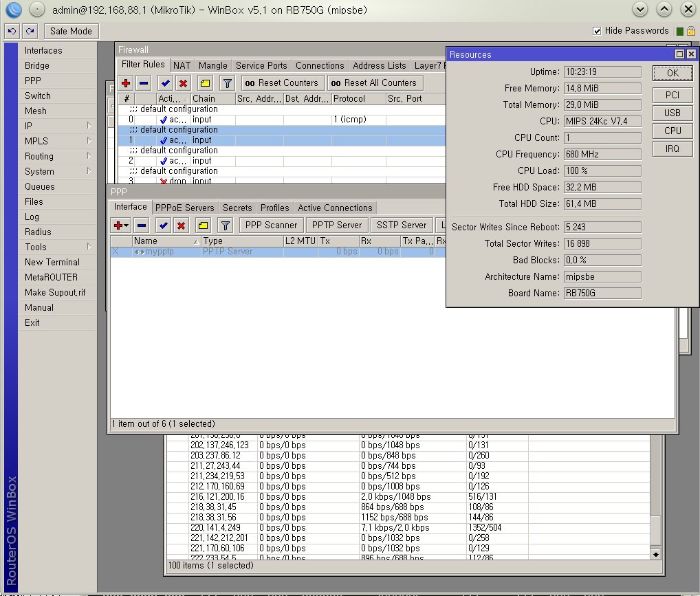Image resolution: width=700 pixels, height=596 pixels.
Task: Disable selected firewall rule with red X
Action: pyautogui.click(x=183, y=83)
